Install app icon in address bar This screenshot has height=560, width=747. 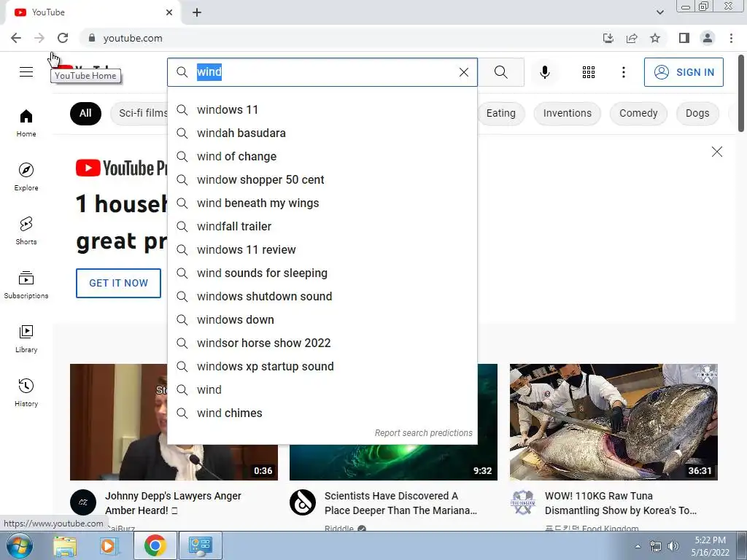tap(608, 38)
